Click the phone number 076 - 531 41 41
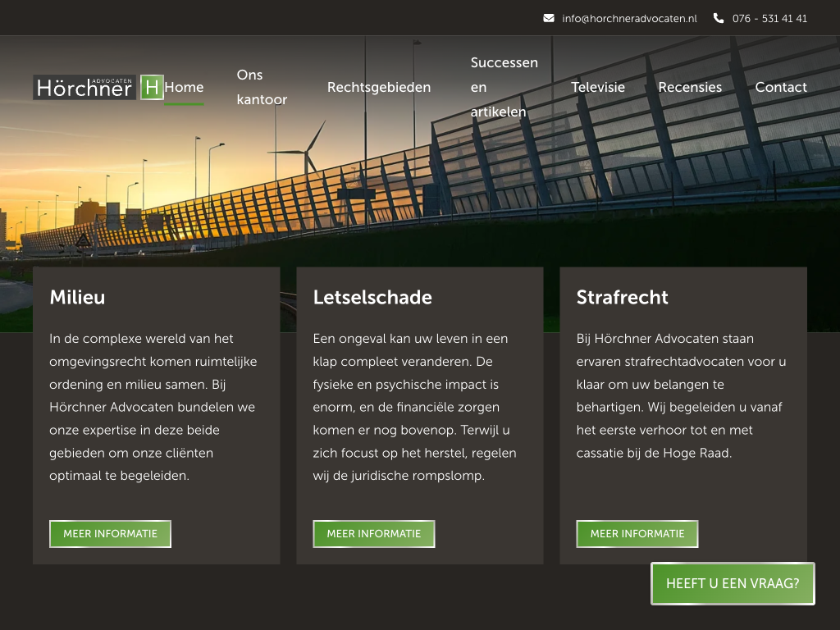 (x=769, y=18)
